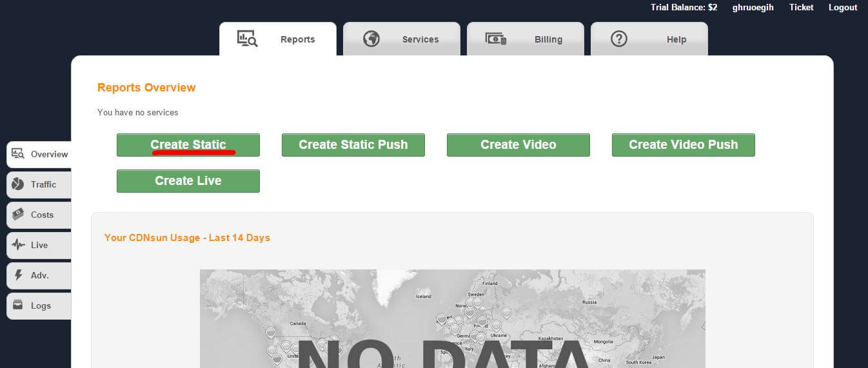Click the Costs banknote icon
This screenshot has width=868, height=368.
(18, 215)
